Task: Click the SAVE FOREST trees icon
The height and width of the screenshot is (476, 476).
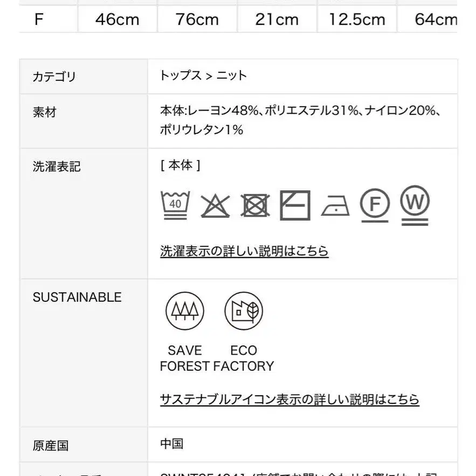Action: point(184,311)
